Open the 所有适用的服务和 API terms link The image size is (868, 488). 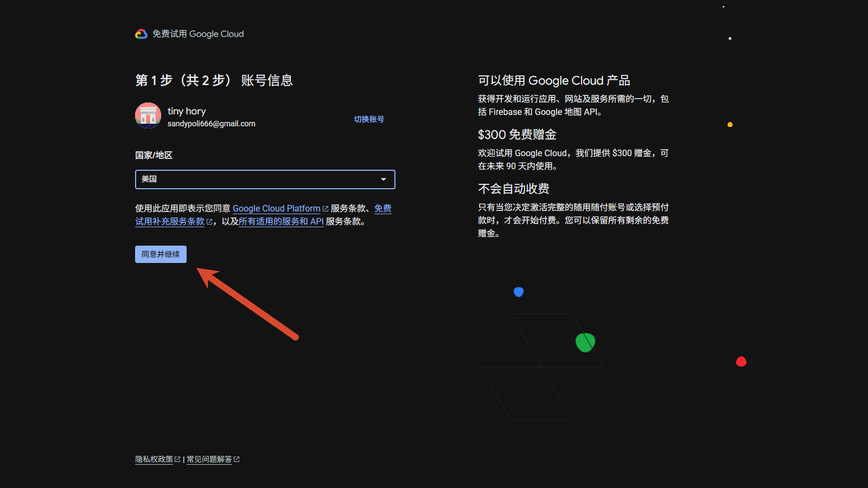[x=281, y=221]
